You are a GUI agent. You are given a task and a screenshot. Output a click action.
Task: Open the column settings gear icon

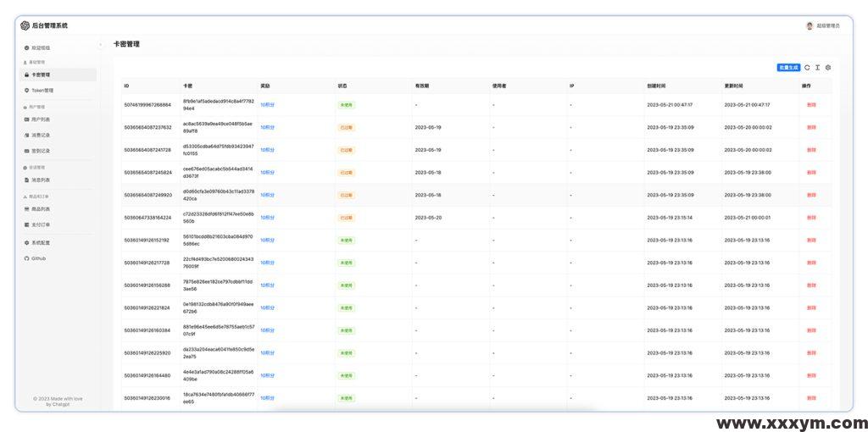coord(828,67)
